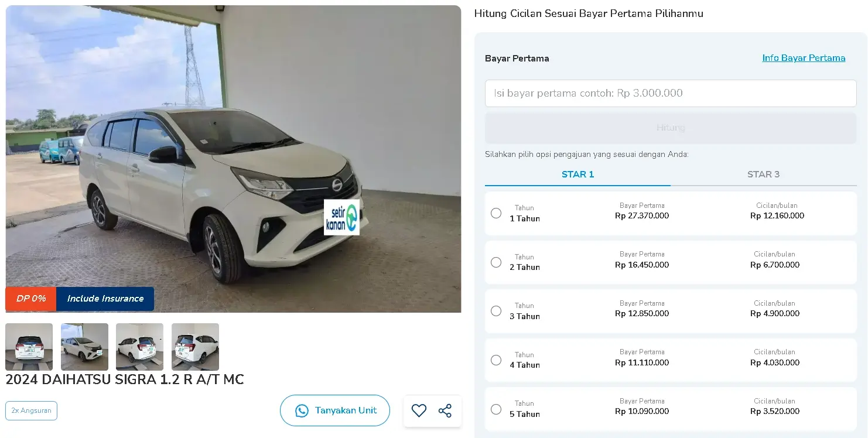Image resolution: width=868 pixels, height=438 pixels.
Task: Click the Tanyakan Unit button
Action: 335,410
